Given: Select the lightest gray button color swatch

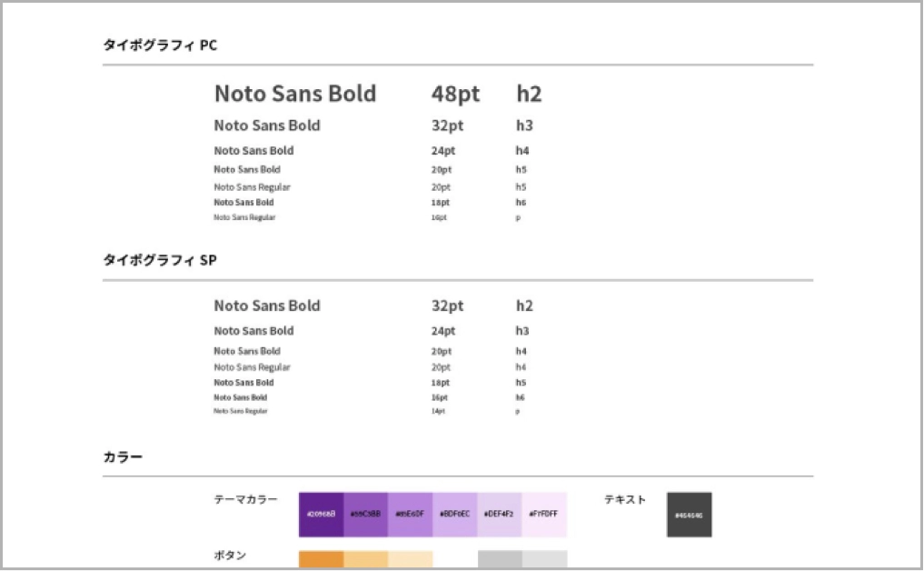Looking at the screenshot, I should (x=545, y=559).
